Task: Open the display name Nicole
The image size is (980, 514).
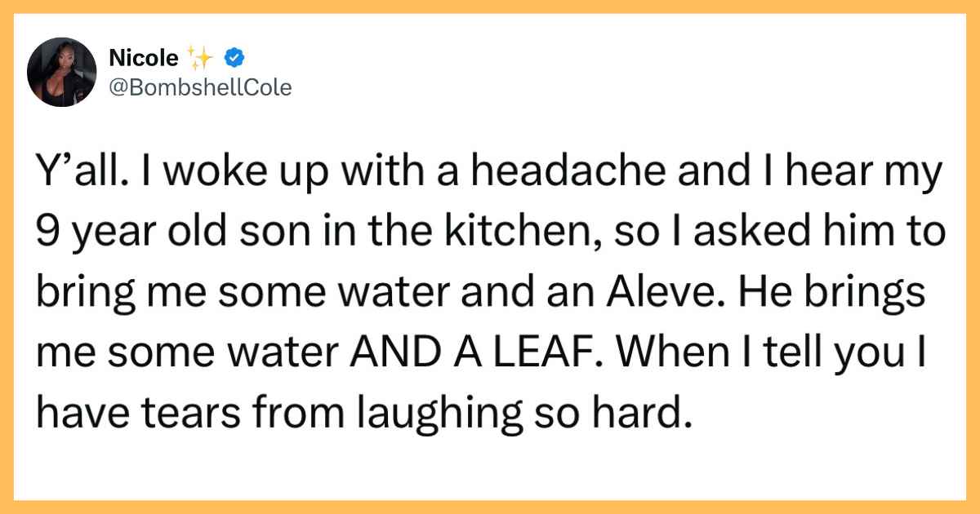Action: tap(145, 57)
